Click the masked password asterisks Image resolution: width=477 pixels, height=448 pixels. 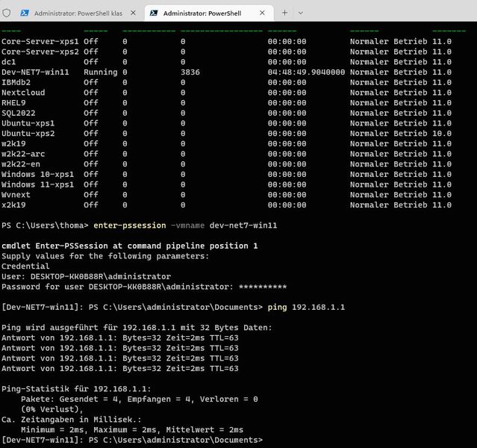263,287
